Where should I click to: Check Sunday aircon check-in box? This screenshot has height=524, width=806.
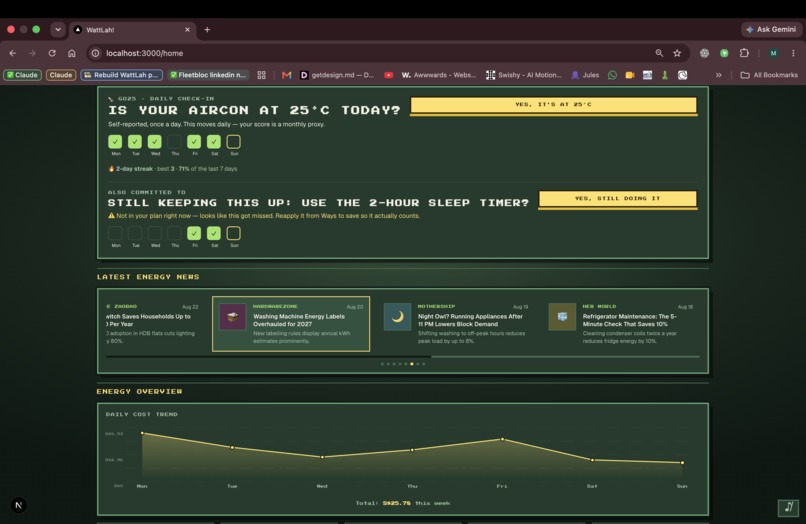[233, 141]
